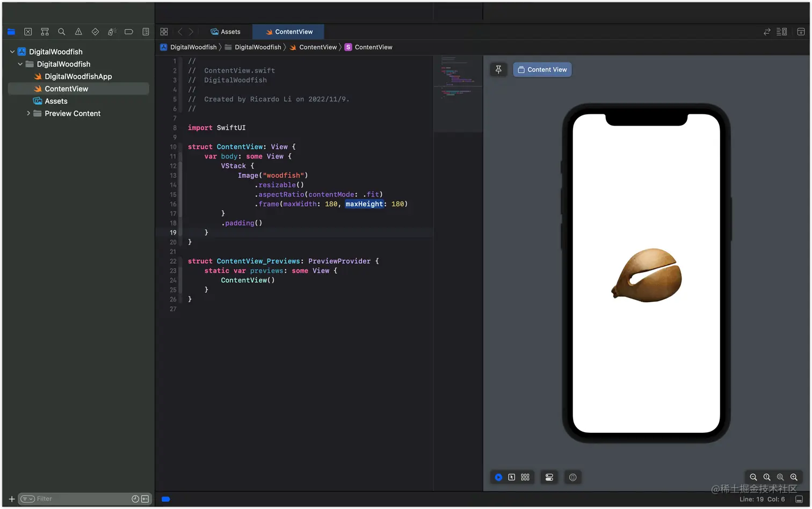The image size is (812, 509).
Task: Click the Line 19 Col 6 status
Action: [762, 499]
